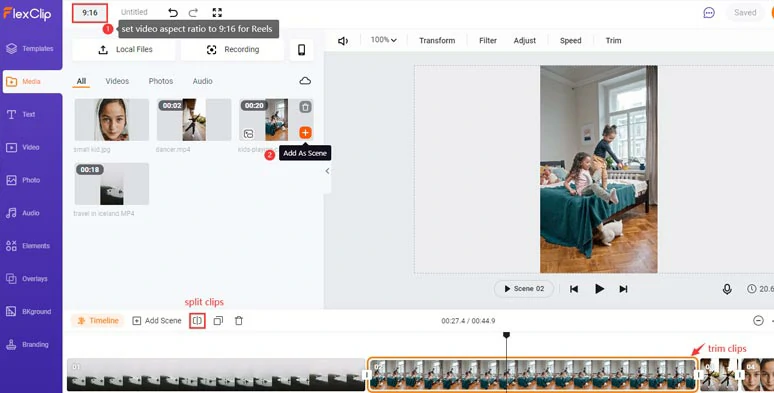The height and width of the screenshot is (393, 774).
Task: Delete the selected scene
Action: pos(239,321)
